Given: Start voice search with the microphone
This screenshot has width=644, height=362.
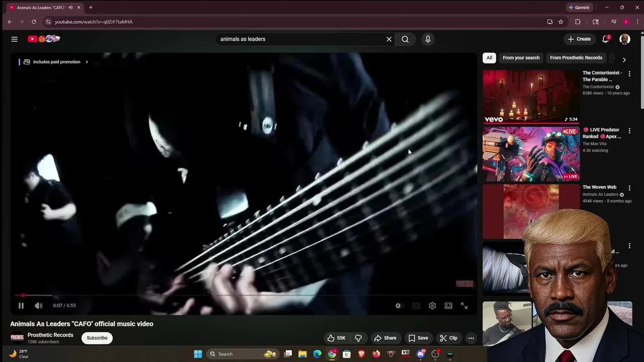Looking at the screenshot, I should pyautogui.click(x=428, y=39).
